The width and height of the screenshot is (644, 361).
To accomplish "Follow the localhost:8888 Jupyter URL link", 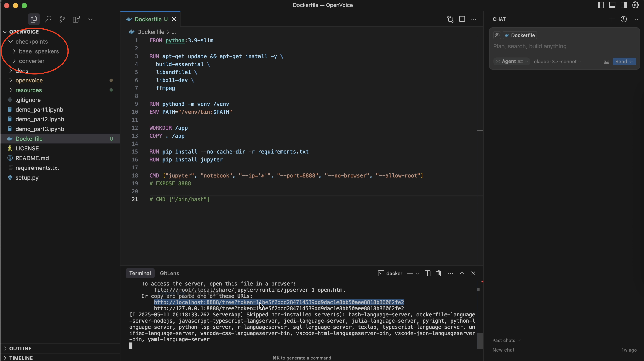I will (279, 302).
